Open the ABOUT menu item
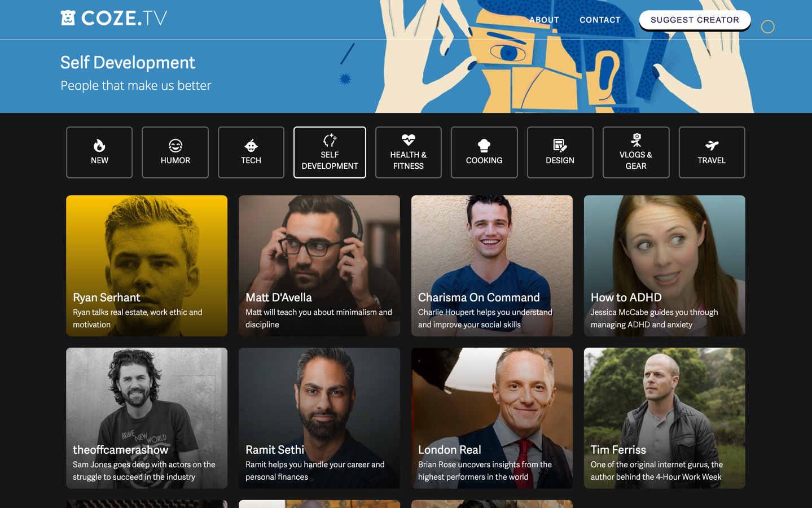Screen dimensions: 812x508 (543, 20)
